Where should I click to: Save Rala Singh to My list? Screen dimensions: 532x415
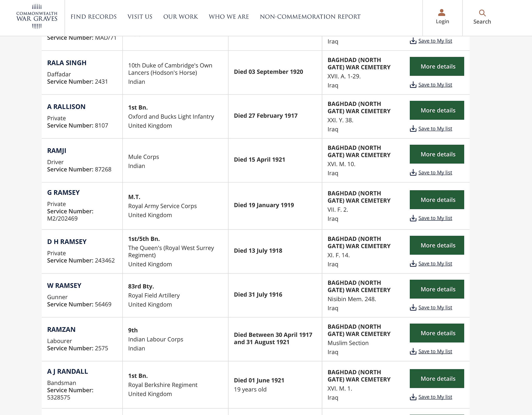(x=435, y=85)
